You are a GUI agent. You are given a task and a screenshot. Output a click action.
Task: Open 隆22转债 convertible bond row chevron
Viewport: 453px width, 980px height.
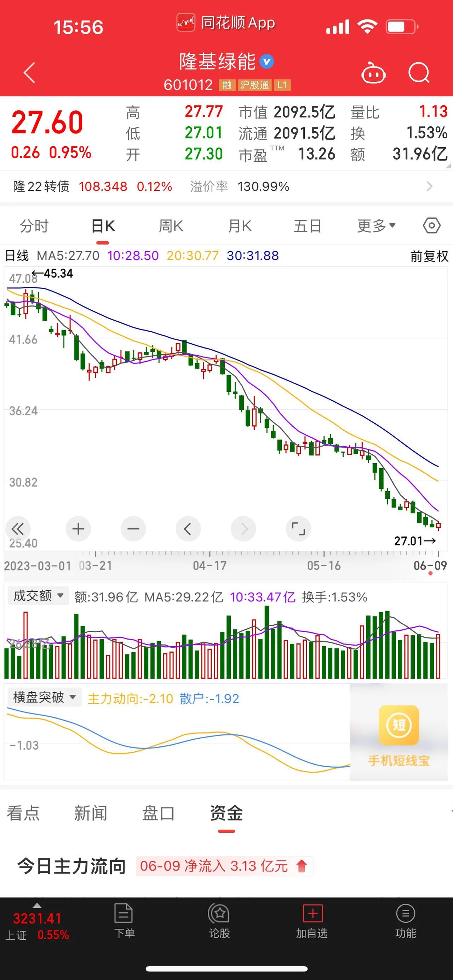(429, 187)
